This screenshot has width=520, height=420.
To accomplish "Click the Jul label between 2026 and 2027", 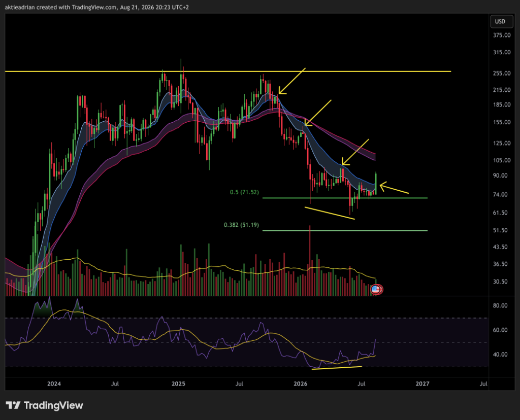I will pos(361,384).
